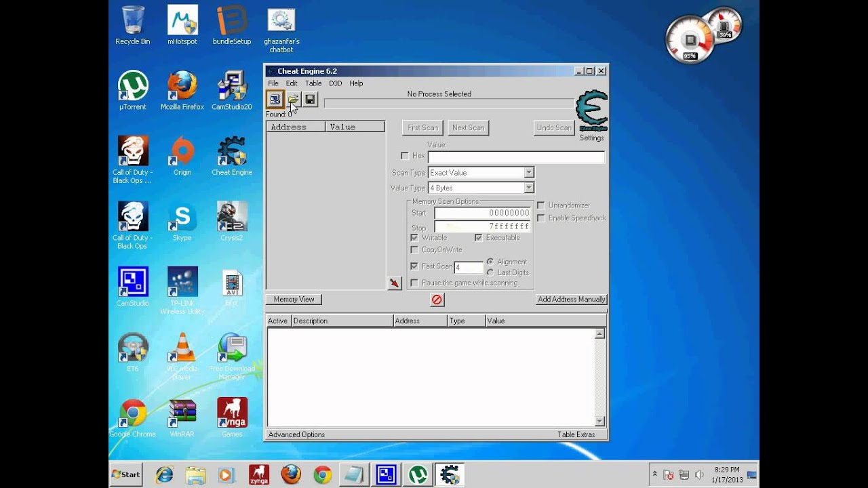
Task: Enable the Unrandomizer checkbox
Action: coord(541,205)
